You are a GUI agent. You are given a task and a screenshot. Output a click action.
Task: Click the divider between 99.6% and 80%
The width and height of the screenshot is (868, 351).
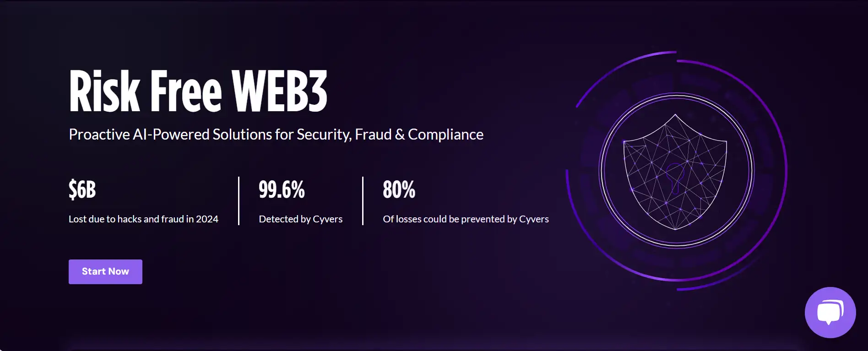coord(363,200)
